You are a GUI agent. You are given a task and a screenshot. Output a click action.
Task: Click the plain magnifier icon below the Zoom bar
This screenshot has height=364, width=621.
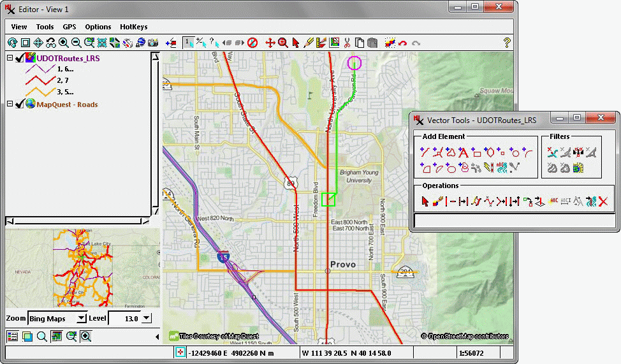[41, 337]
